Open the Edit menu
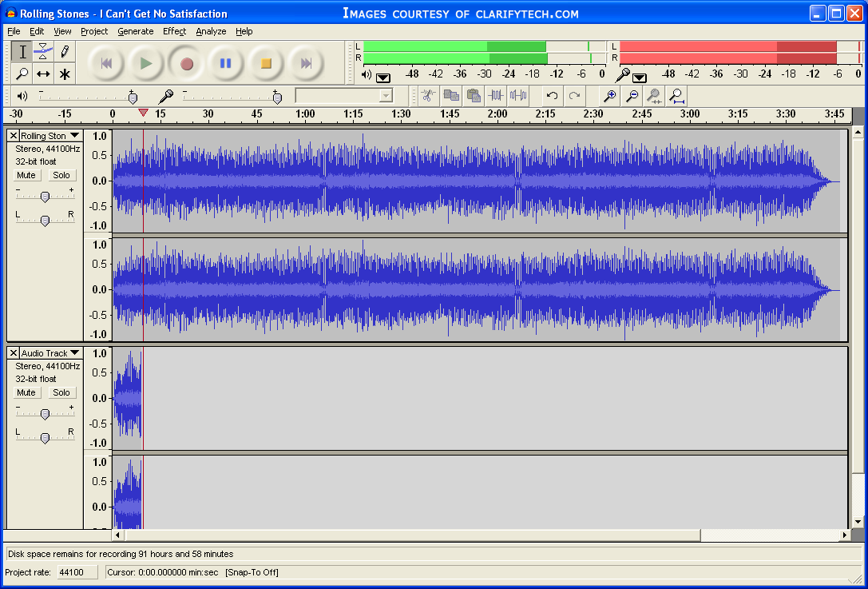This screenshot has height=589, width=868. pyautogui.click(x=37, y=32)
